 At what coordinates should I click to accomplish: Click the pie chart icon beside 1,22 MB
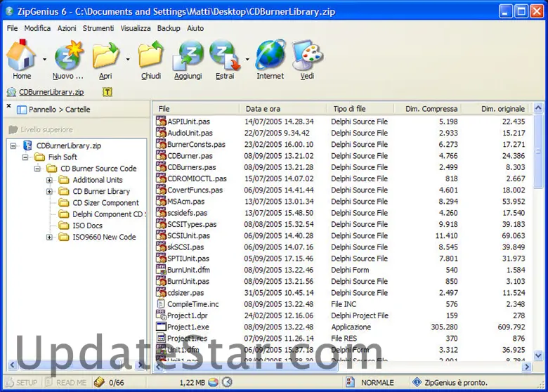(x=213, y=382)
